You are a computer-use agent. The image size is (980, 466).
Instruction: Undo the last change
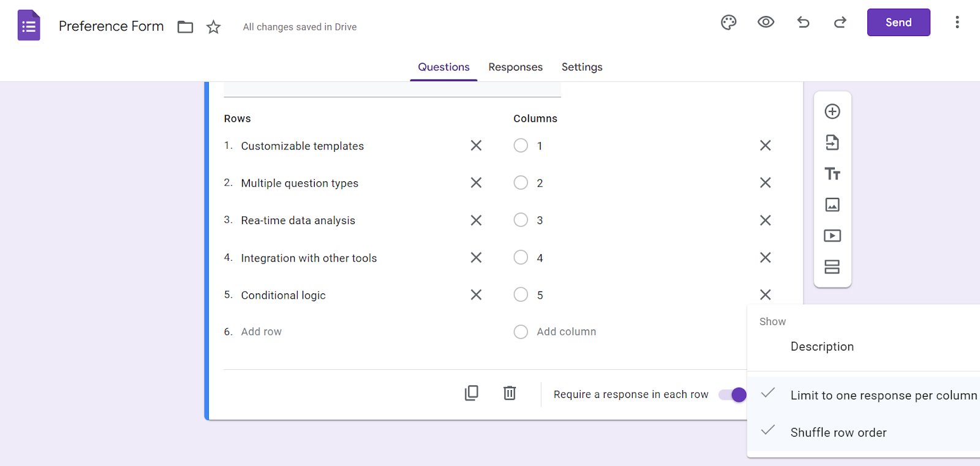803,23
